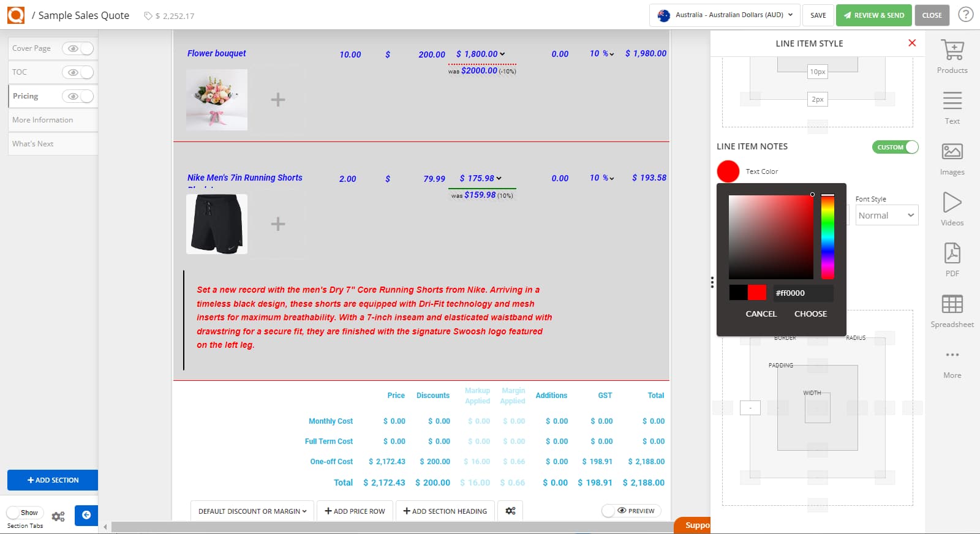Cancel the color picker
Screen dimensions: 980x534
761,314
